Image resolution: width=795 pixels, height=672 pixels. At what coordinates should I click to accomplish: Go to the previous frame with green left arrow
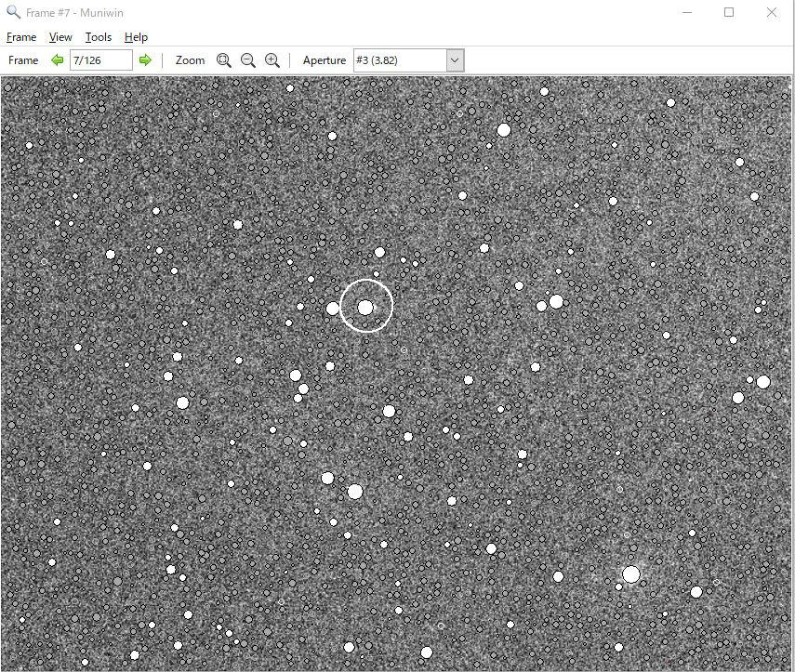(58, 60)
